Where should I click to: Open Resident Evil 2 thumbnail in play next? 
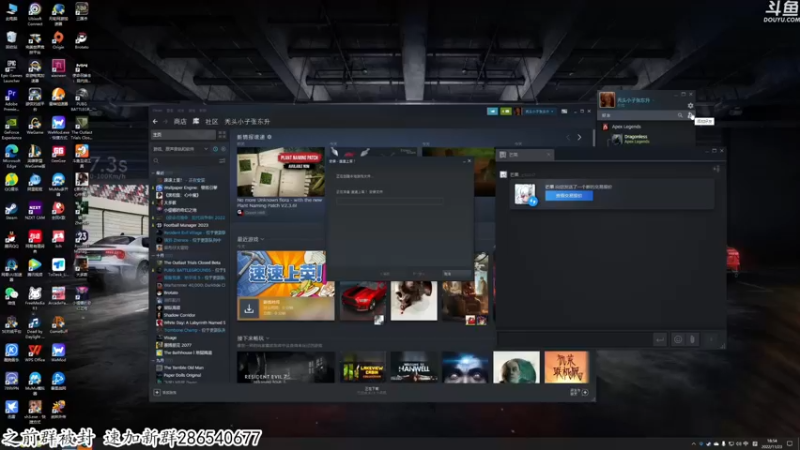(286, 367)
